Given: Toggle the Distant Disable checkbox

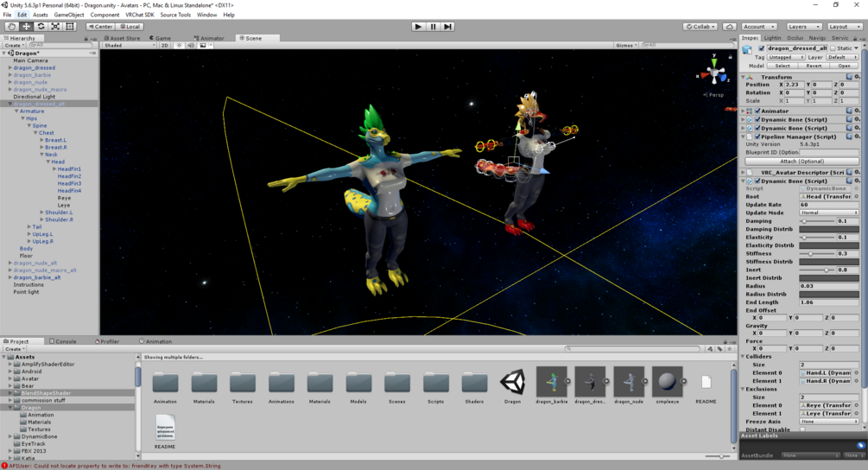Looking at the screenshot, I should (802, 429).
